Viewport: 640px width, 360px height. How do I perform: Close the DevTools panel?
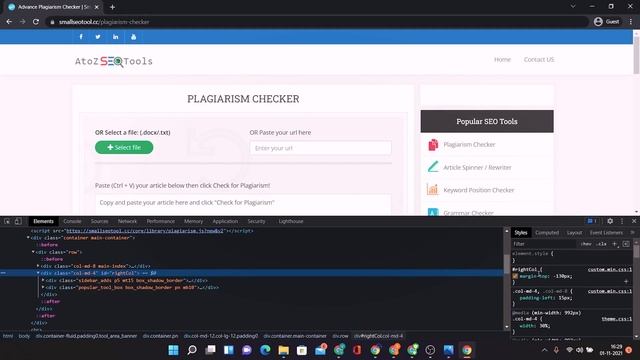click(x=634, y=221)
